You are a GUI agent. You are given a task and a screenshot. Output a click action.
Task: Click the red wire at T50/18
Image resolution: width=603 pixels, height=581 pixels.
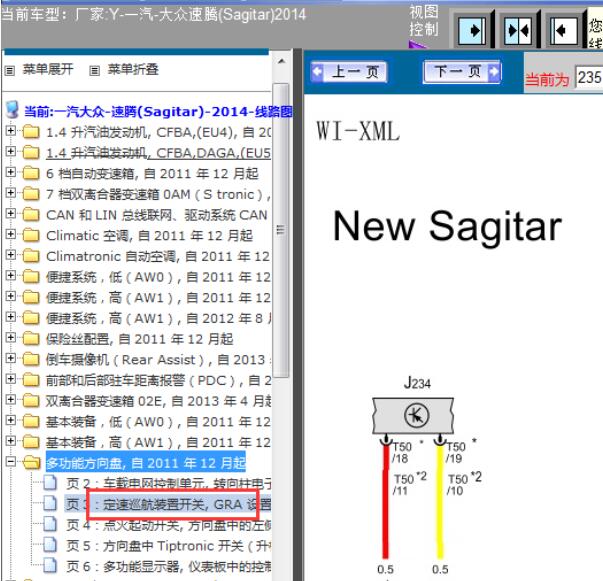point(386,500)
